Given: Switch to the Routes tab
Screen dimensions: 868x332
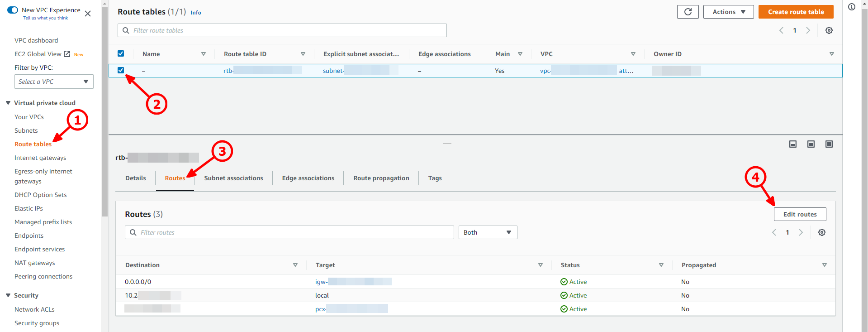Looking at the screenshot, I should pos(175,178).
